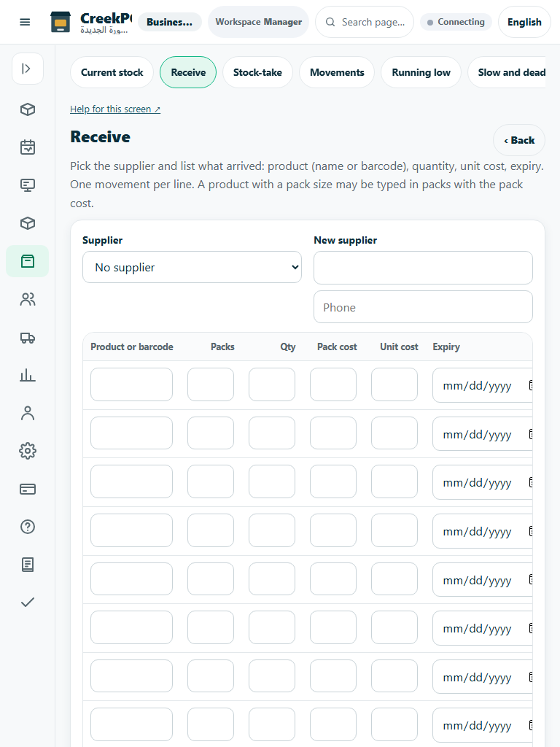Click second row Product or barcode field
560x747 pixels.
click(131, 433)
